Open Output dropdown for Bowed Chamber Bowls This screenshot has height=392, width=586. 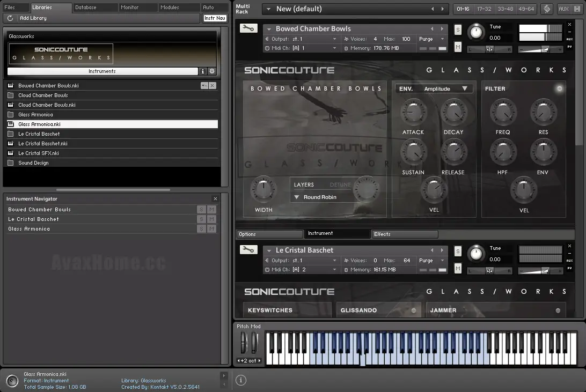[334, 39]
